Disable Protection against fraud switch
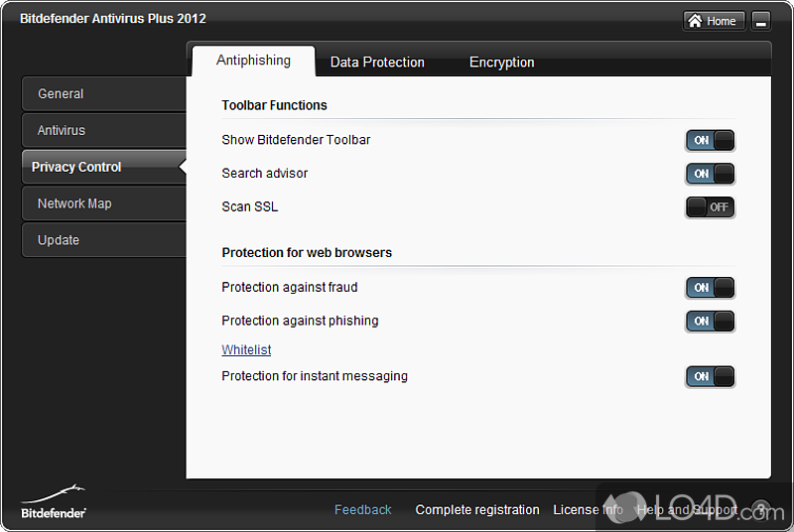 click(711, 288)
